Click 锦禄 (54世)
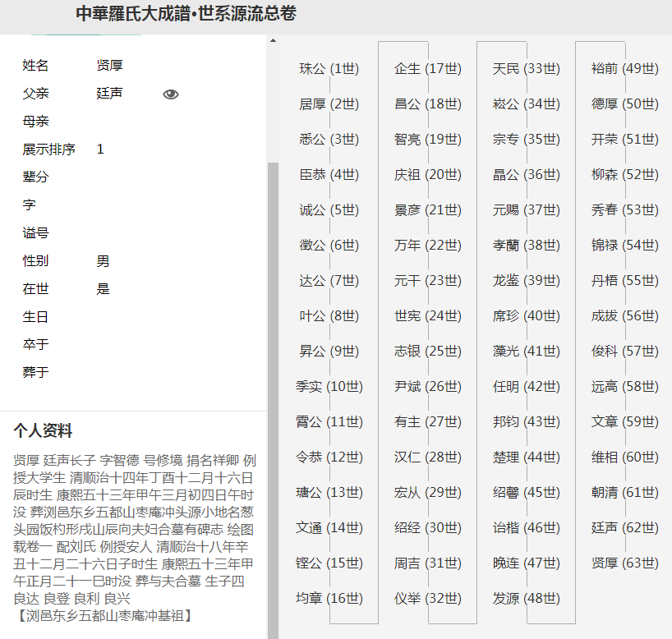This screenshot has width=672, height=639. [x=625, y=245]
